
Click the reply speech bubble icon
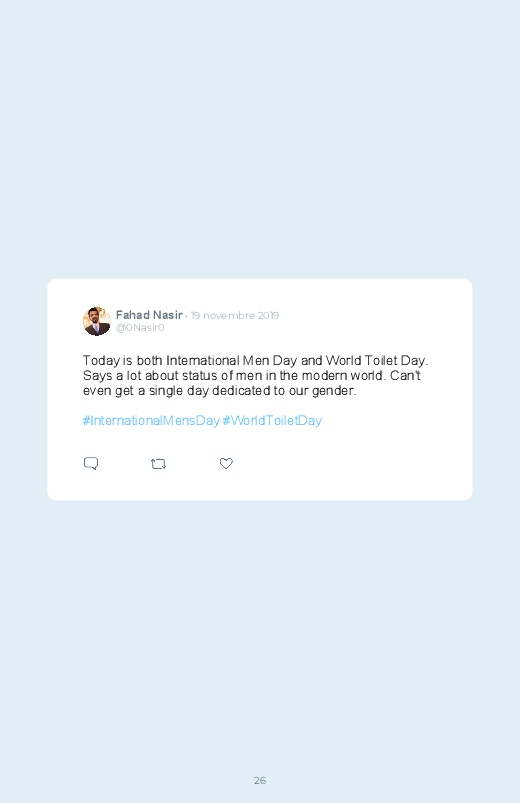[91, 463]
